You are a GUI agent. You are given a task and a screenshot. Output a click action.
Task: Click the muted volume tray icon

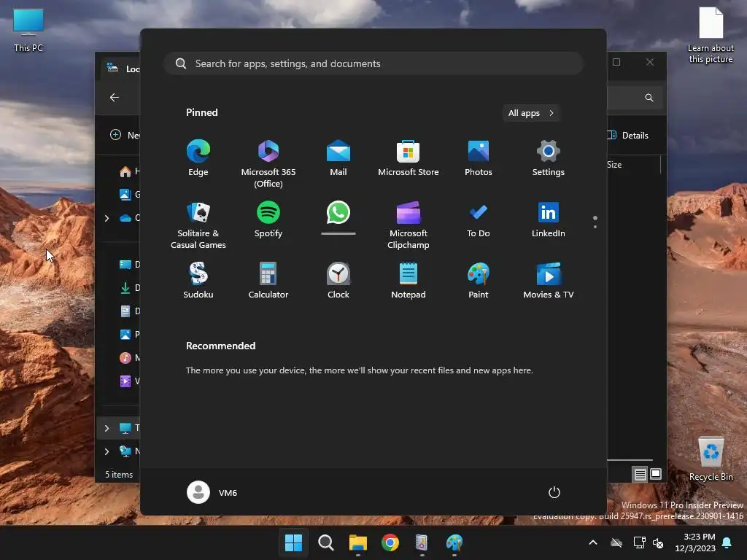658,542
